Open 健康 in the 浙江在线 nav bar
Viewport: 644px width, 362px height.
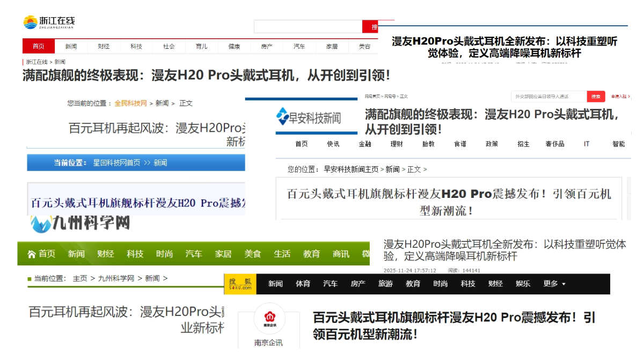coord(234,46)
